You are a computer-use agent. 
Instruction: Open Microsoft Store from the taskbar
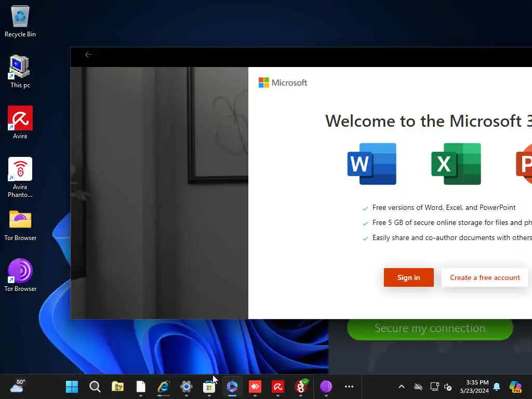pyautogui.click(x=209, y=387)
